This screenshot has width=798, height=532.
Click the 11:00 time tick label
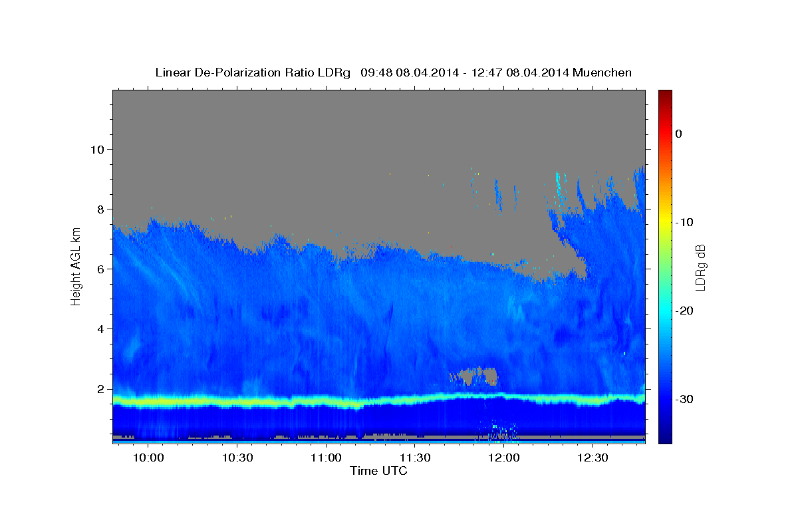tap(326, 458)
